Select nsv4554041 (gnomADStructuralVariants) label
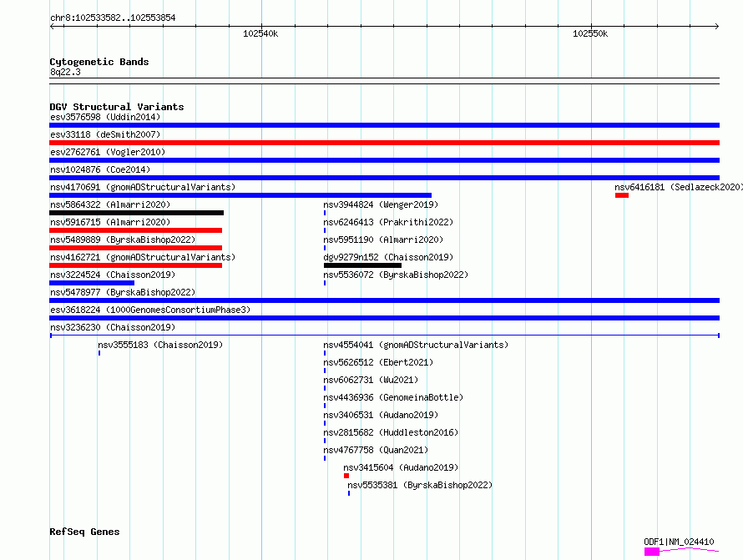This screenshot has width=743, height=560. pyautogui.click(x=416, y=345)
